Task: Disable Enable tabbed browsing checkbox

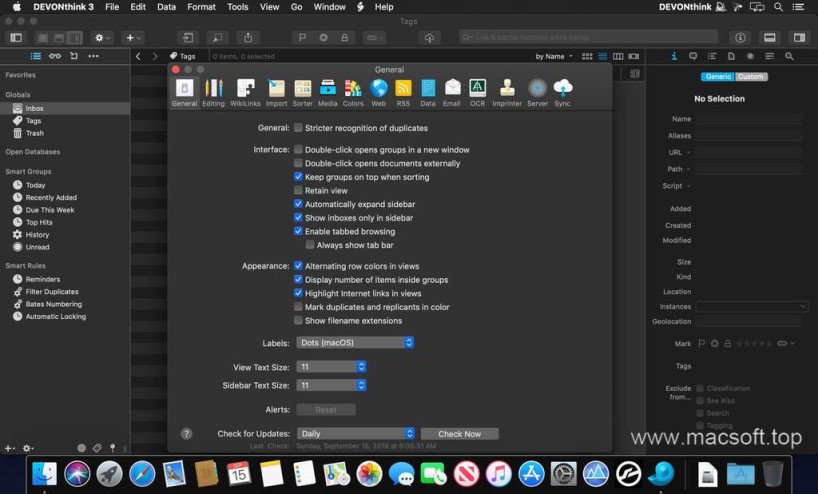Action: [x=298, y=231]
